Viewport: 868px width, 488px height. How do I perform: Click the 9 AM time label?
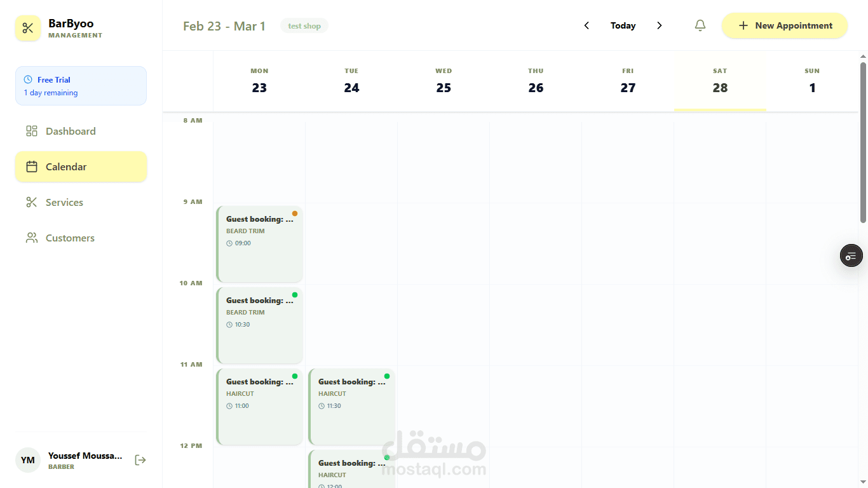tap(193, 201)
